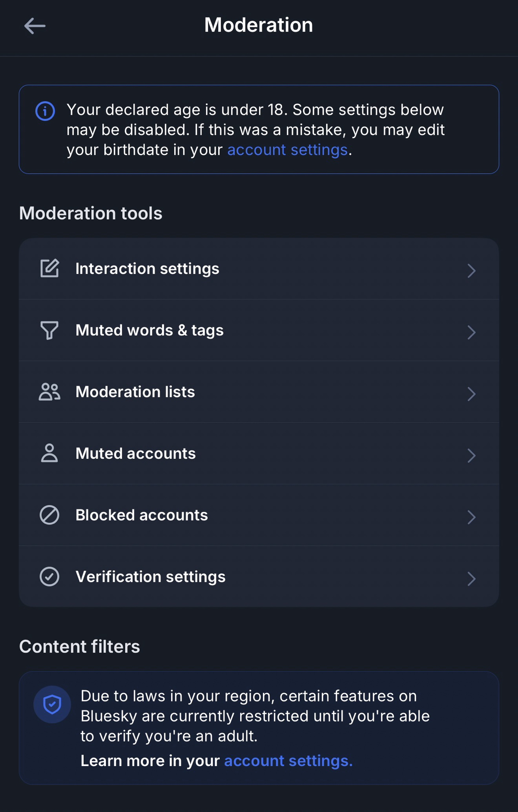
Task: Click the people icon for Moderation lists
Action: click(x=50, y=392)
